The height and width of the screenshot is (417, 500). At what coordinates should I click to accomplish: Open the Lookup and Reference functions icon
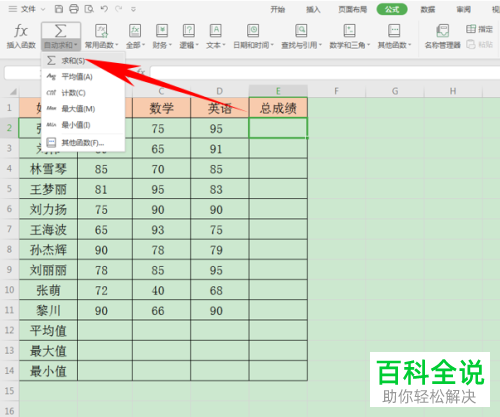301,31
